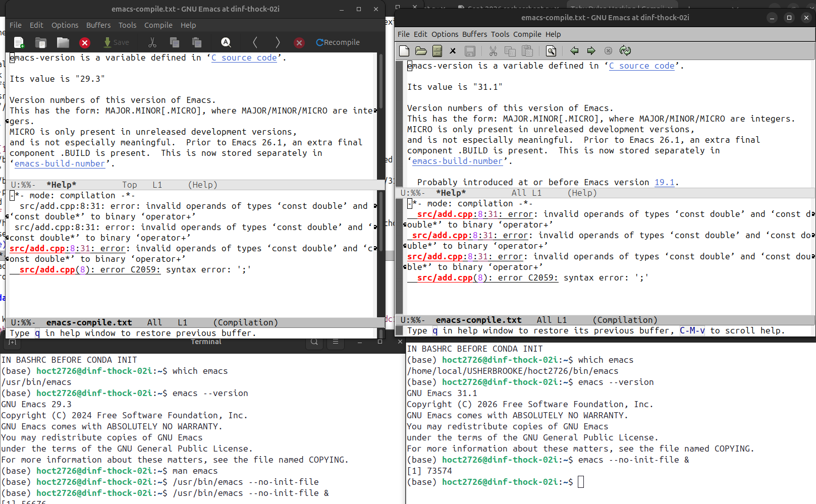Viewport: 816px width, 504px height.
Task: Click (Compilation) indicator in left mode line
Action: point(246,323)
